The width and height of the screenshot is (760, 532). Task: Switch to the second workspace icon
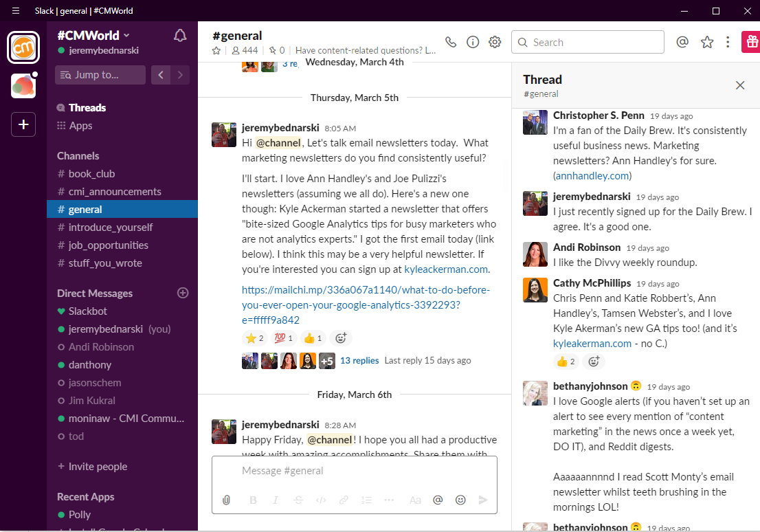(23, 87)
